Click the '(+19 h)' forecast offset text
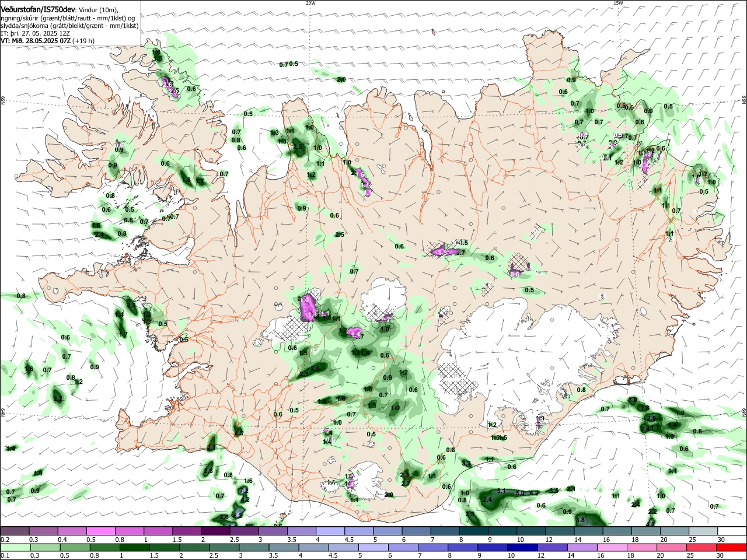 coord(83,41)
